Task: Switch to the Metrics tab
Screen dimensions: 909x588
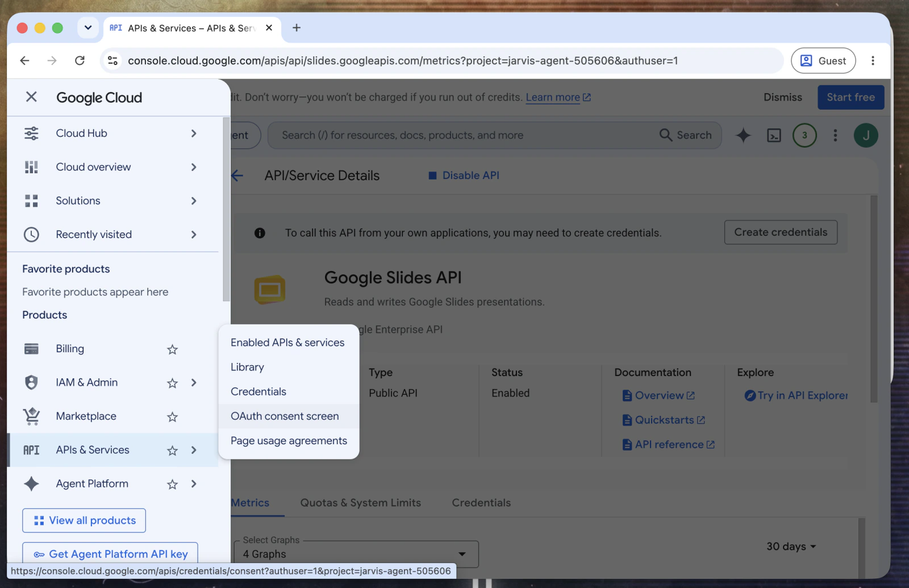Action: click(251, 503)
